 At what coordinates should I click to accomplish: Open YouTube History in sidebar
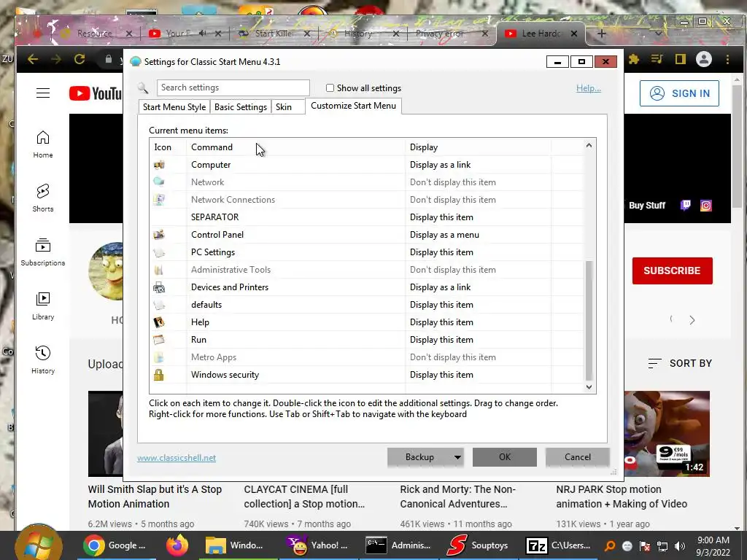point(43,360)
